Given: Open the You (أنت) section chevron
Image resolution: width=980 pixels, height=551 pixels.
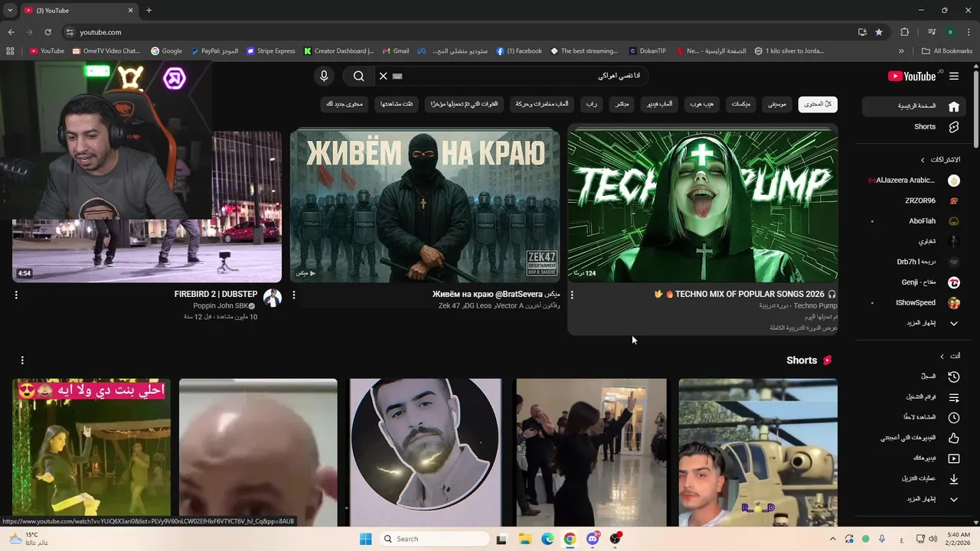Looking at the screenshot, I should click(x=942, y=356).
